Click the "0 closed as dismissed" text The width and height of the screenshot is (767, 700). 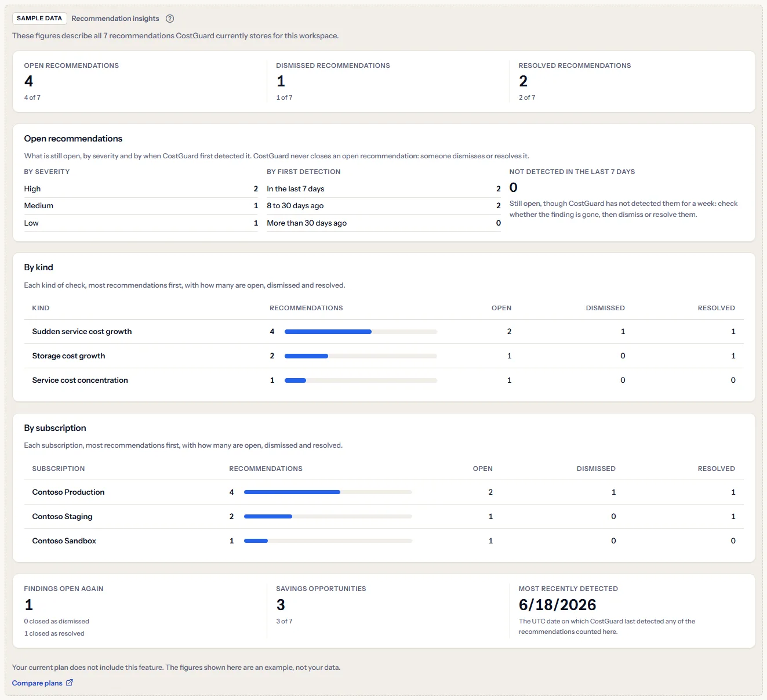(57, 621)
